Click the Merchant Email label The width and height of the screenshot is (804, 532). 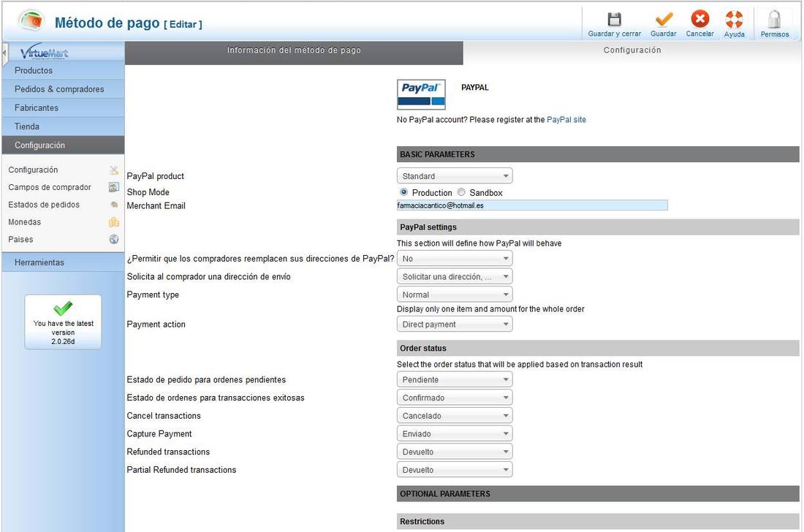click(x=156, y=205)
